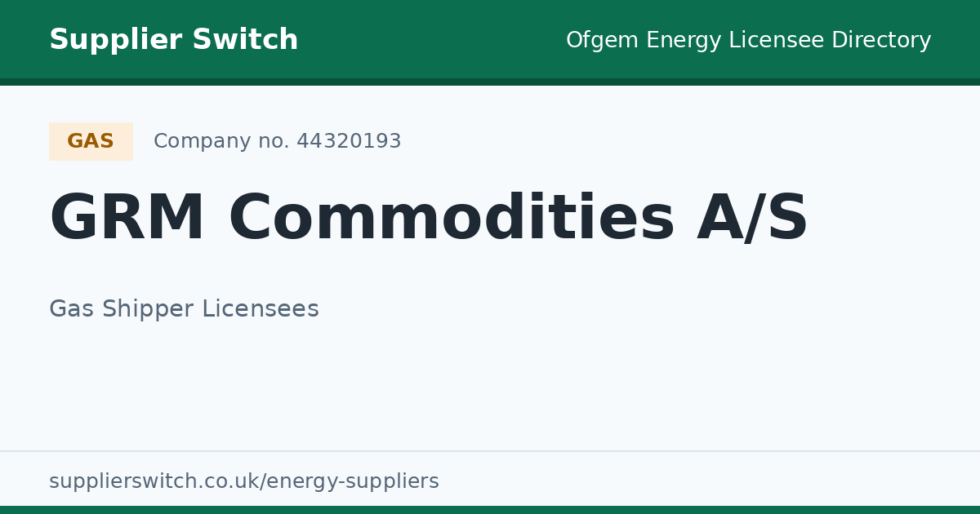Select the orange GAS category badge
980x514 pixels.
pyautogui.click(x=91, y=141)
